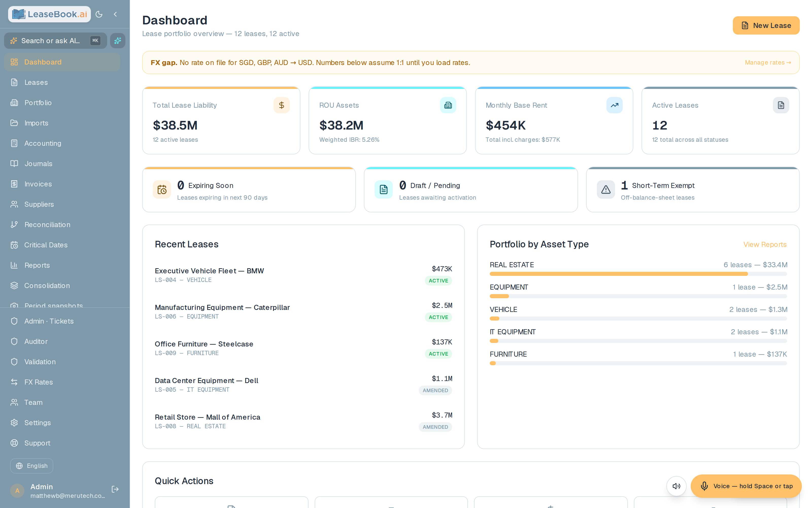The image size is (812, 508).
Task: Click the Draft / Pending document icon
Action: [383, 190]
